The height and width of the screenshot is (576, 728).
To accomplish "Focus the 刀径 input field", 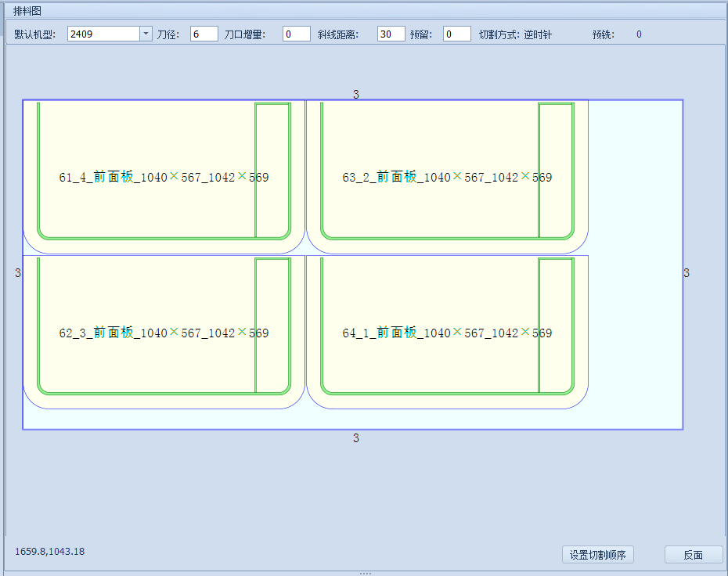I will (204, 34).
